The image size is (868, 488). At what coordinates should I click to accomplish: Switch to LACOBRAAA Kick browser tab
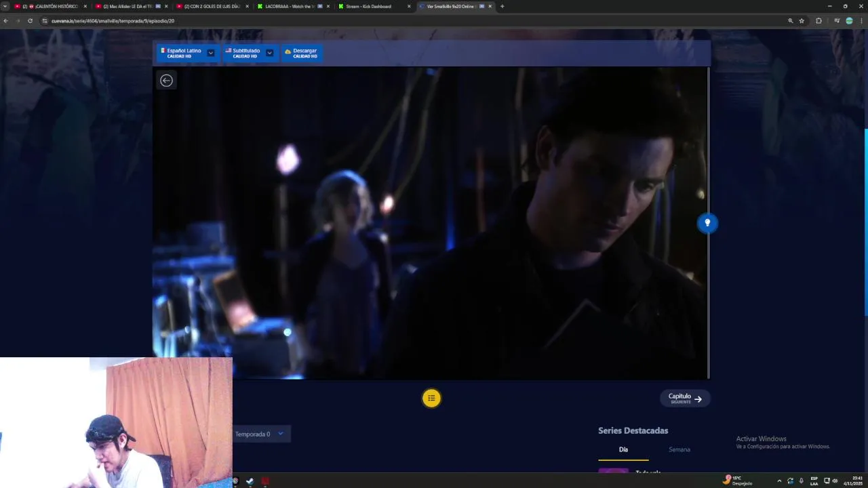pyautogui.click(x=293, y=6)
